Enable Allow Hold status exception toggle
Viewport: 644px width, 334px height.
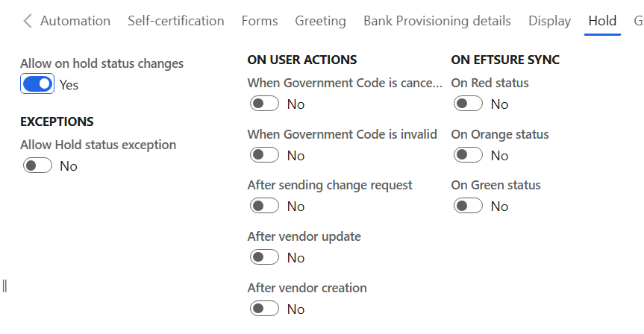(x=37, y=166)
